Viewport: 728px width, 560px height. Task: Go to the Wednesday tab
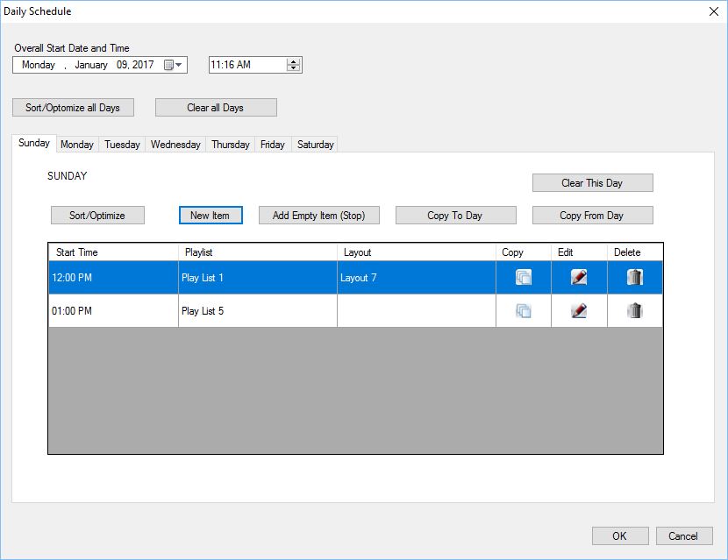point(175,145)
